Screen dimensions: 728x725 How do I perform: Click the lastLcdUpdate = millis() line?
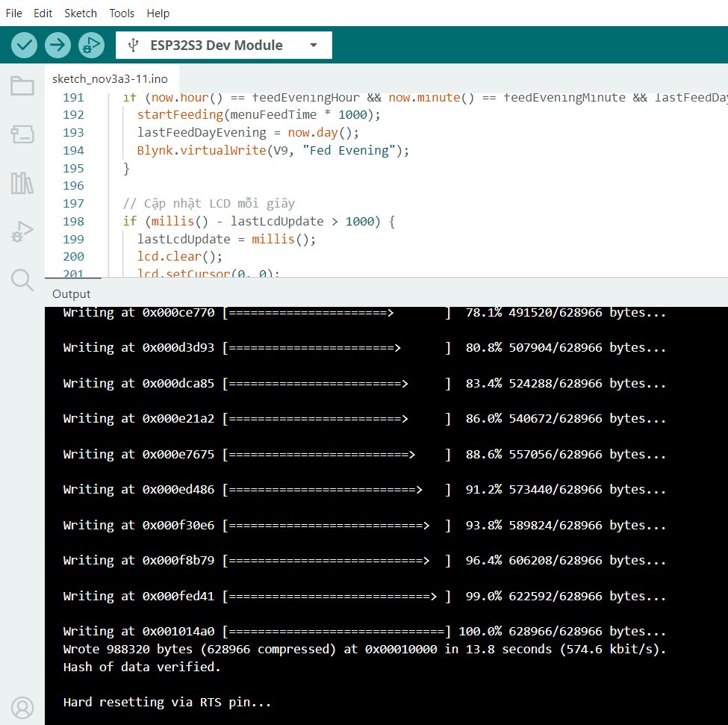coord(226,239)
